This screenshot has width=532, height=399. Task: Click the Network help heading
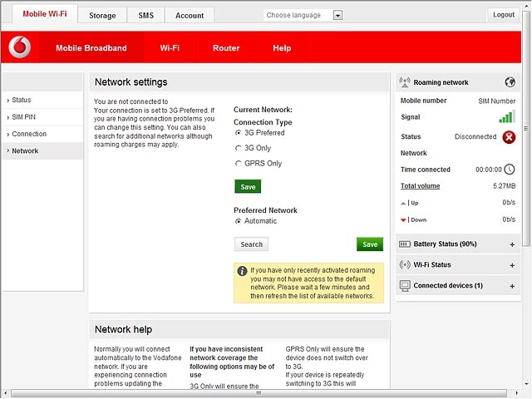123,329
